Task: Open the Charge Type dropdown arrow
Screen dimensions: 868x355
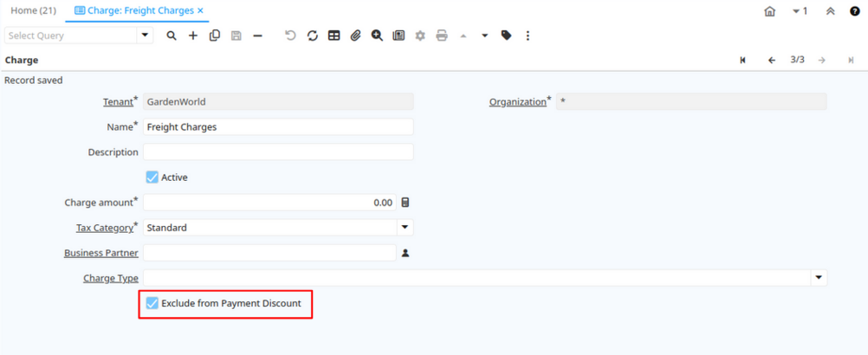Action: (818, 279)
